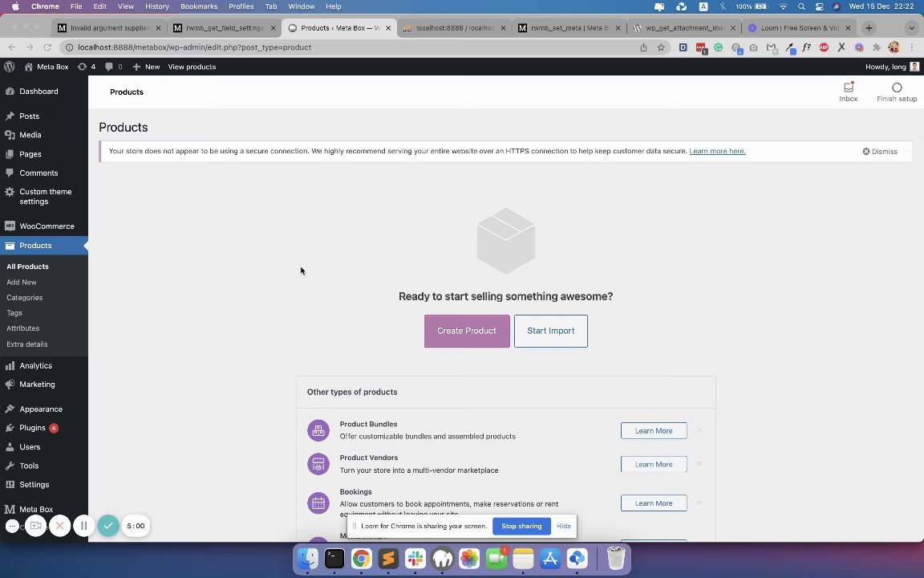Image resolution: width=924 pixels, height=578 pixels.
Task: Click the Chrome share icon in address bar
Action: coord(643,47)
